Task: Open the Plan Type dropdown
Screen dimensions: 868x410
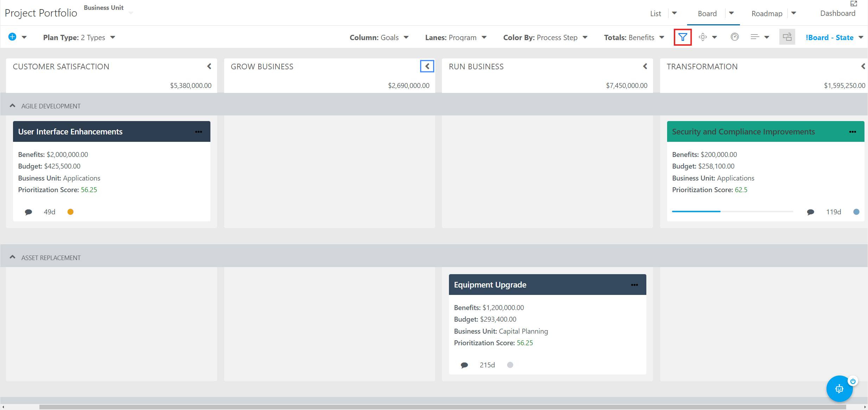Action: click(x=79, y=37)
